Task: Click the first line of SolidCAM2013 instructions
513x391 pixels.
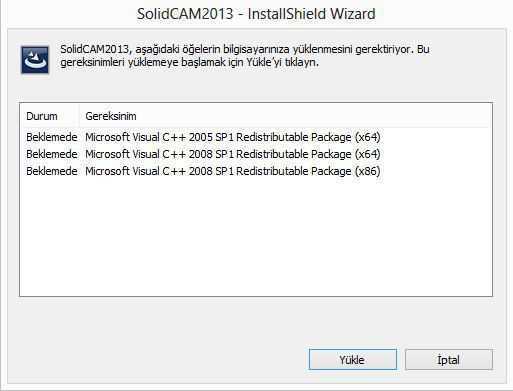Action: [245, 49]
